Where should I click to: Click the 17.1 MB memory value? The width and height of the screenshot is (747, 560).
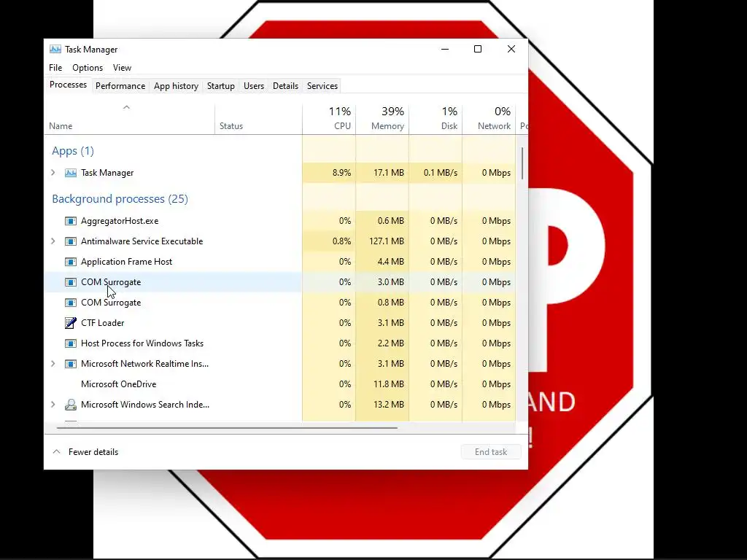(389, 173)
